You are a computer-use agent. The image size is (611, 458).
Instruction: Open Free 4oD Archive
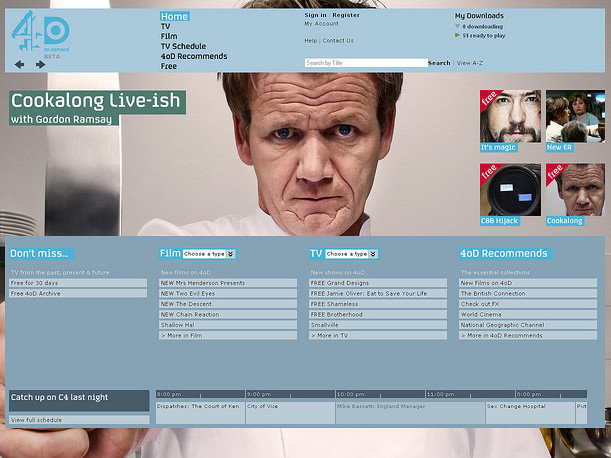(x=78, y=294)
